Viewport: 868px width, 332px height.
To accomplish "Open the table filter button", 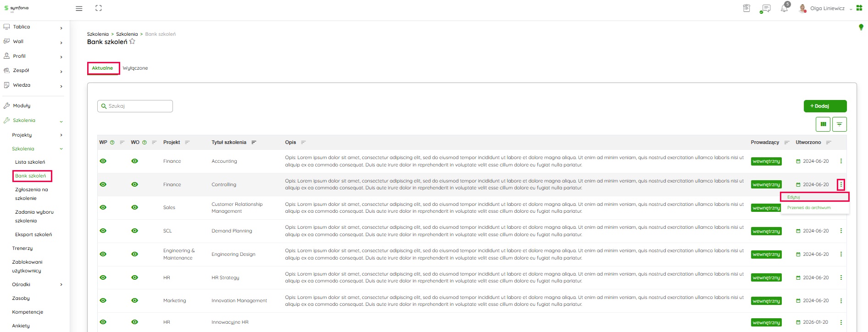I will (839, 124).
